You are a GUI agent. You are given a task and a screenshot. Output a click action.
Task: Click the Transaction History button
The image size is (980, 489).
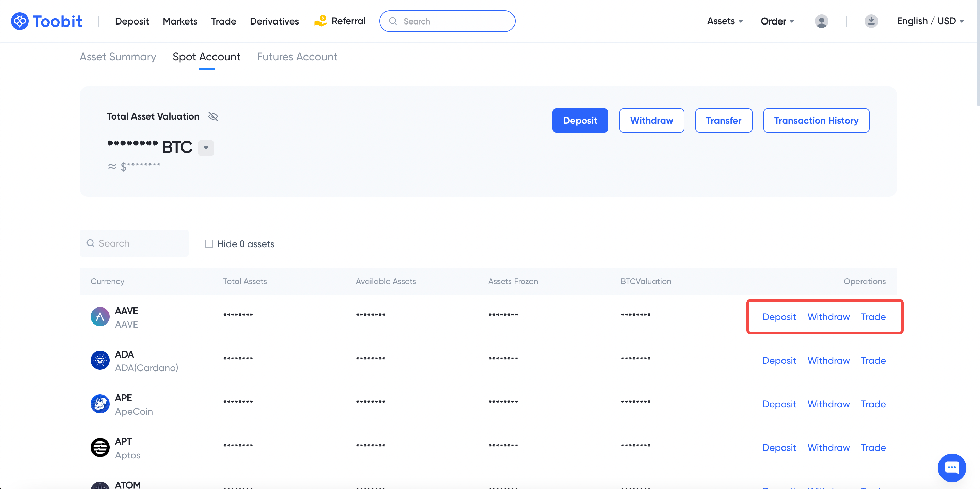point(816,120)
